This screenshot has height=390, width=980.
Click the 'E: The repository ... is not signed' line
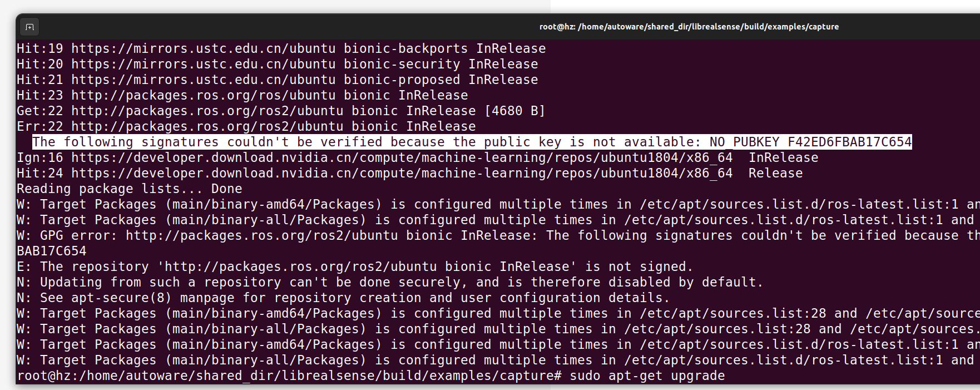(355, 266)
